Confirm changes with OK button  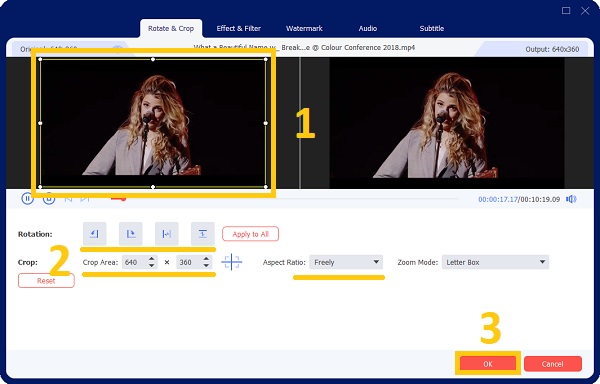tap(488, 364)
